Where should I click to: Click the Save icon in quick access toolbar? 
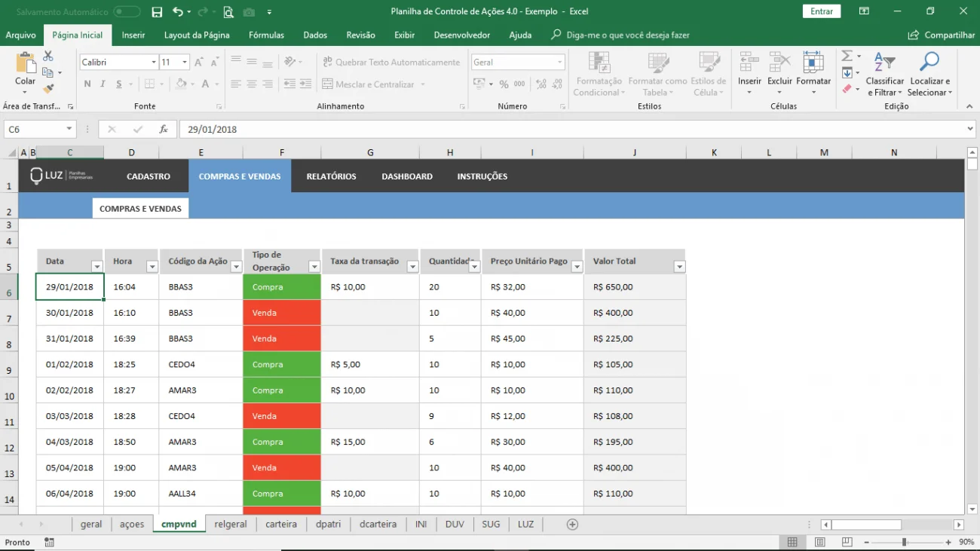[x=157, y=12]
